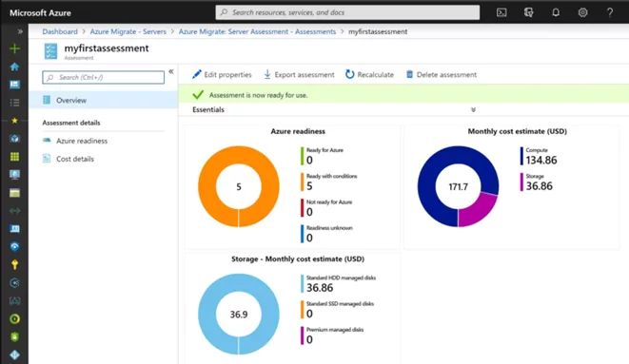Click the blue diamond icon at sidebar bottom
Image resolution: width=629 pixels, height=364 pixels.
coord(14,354)
